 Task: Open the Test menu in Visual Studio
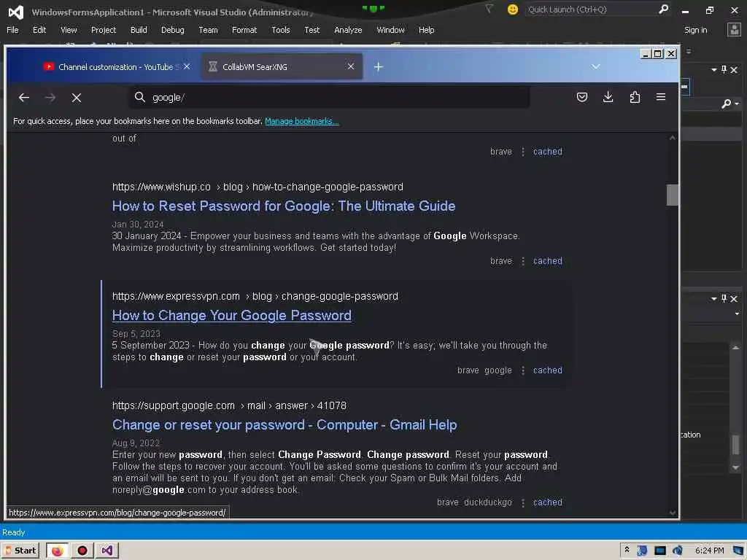312,30
